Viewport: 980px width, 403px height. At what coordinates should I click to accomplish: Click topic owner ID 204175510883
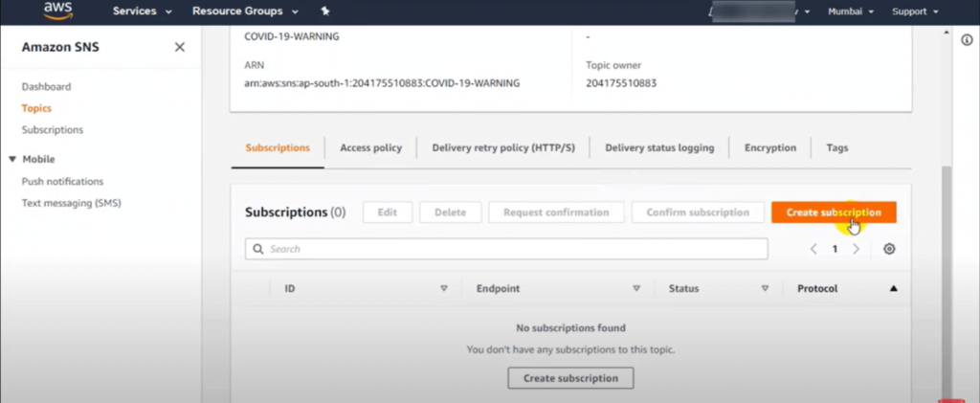tap(621, 83)
